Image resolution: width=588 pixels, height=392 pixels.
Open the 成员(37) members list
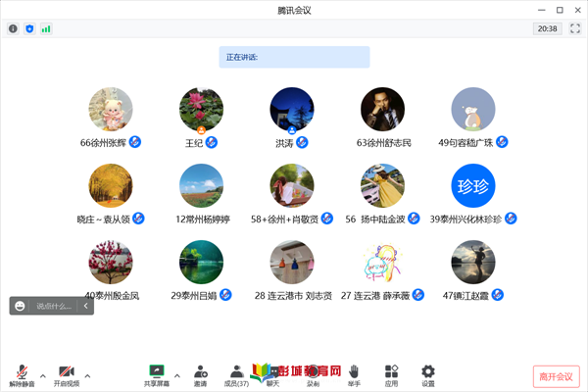236,375
